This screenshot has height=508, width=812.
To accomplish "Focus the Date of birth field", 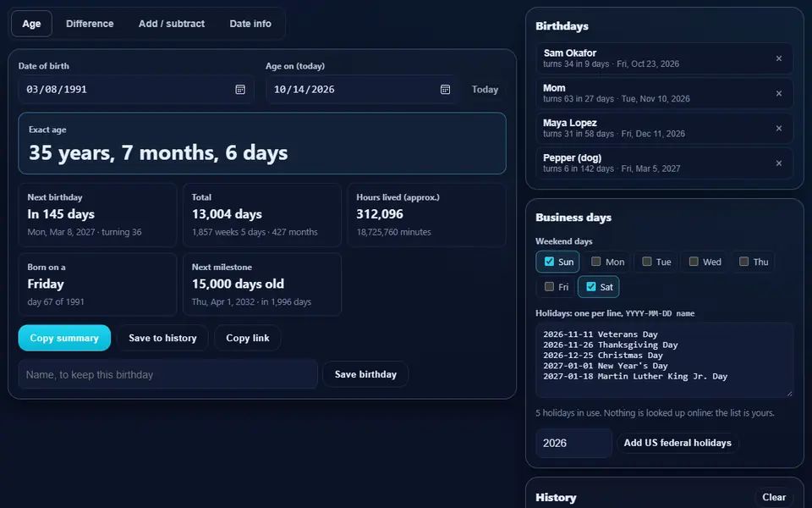I will coord(135,89).
